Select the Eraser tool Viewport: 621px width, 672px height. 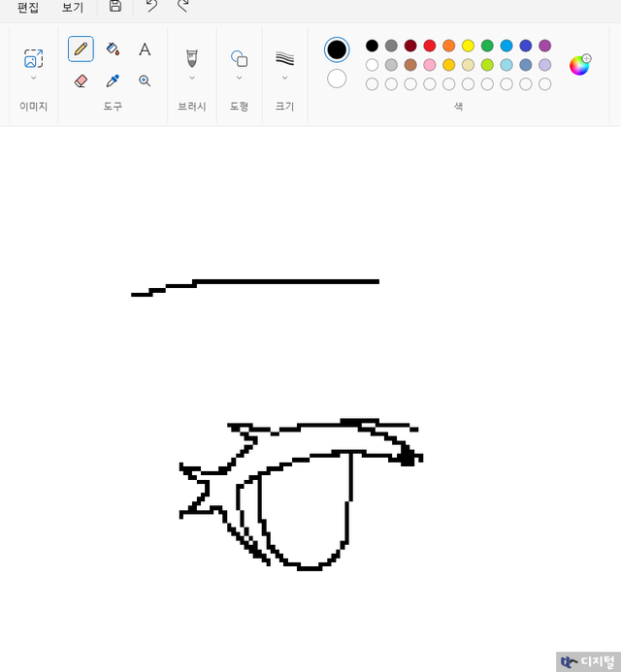tap(81, 80)
